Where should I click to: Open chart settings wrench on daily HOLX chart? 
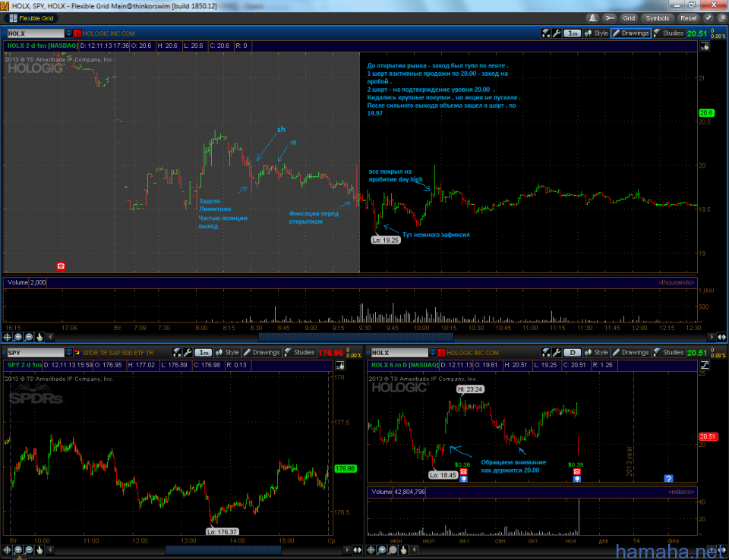coord(557,352)
